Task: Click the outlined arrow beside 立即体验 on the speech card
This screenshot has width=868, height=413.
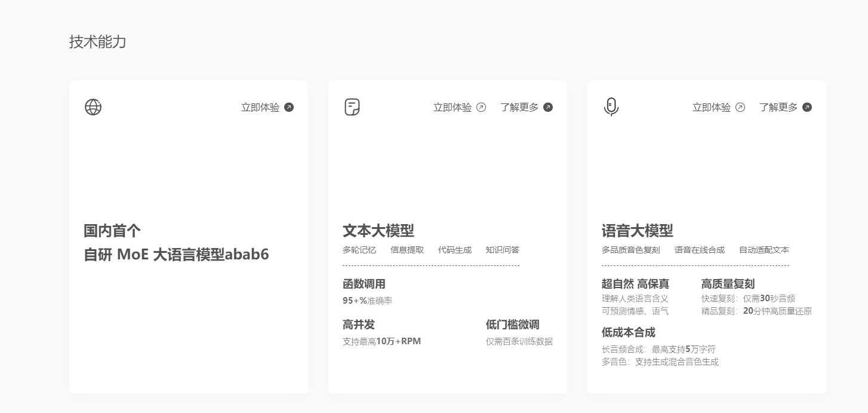Action: (x=740, y=108)
